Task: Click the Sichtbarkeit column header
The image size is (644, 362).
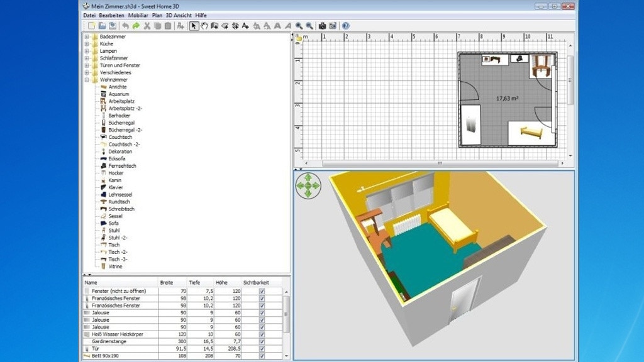Action: (262, 282)
